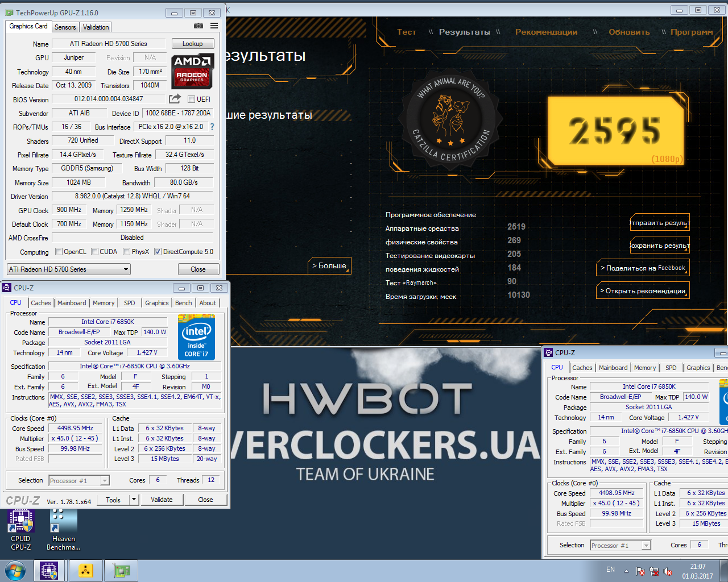This screenshot has height=582, width=728.
Task: Open the Caches tab in left CPU-Z
Action: pos(41,303)
